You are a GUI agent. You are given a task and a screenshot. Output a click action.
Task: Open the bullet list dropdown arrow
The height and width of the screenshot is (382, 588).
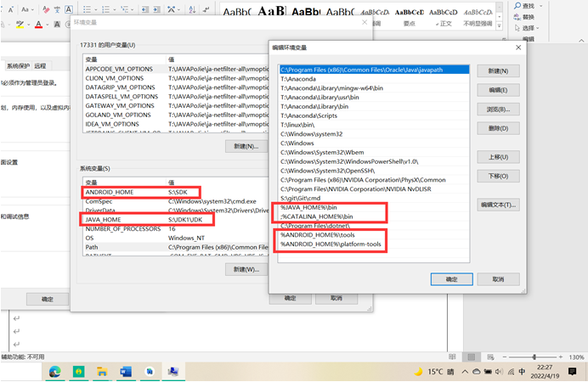tap(96, 9)
